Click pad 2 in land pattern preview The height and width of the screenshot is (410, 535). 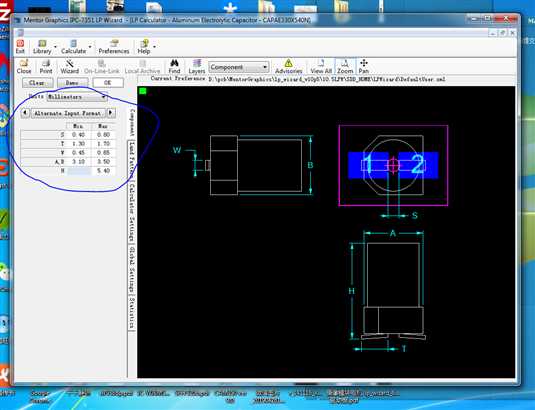pos(418,165)
